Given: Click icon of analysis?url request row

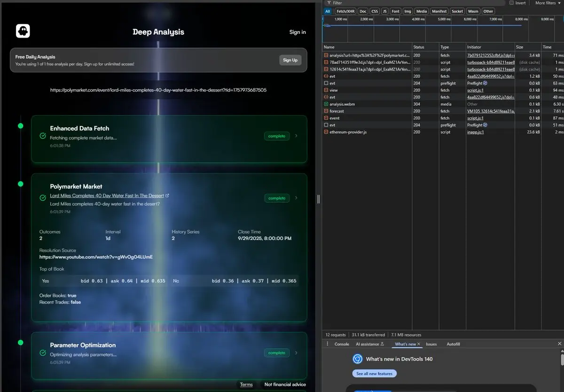Looking at the screenshot, I should point(326,55).
